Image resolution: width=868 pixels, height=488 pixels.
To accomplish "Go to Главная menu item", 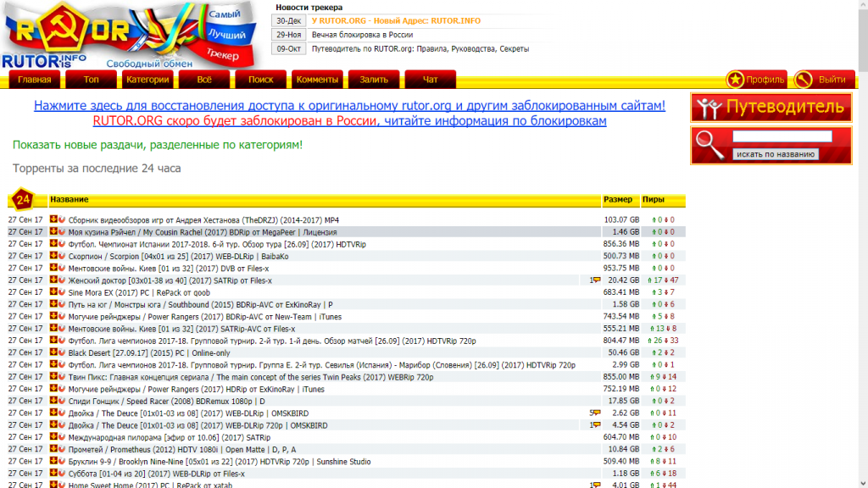I will [34, 79].
